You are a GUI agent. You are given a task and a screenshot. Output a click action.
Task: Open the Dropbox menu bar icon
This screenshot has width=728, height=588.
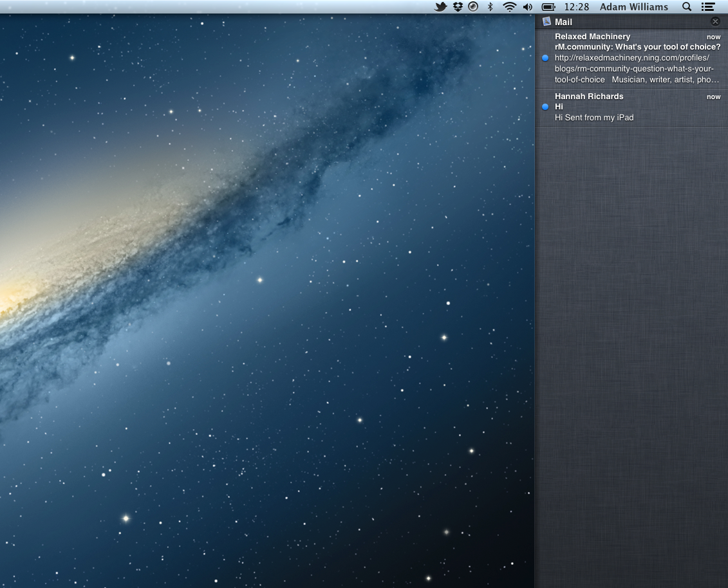point(458,6)
